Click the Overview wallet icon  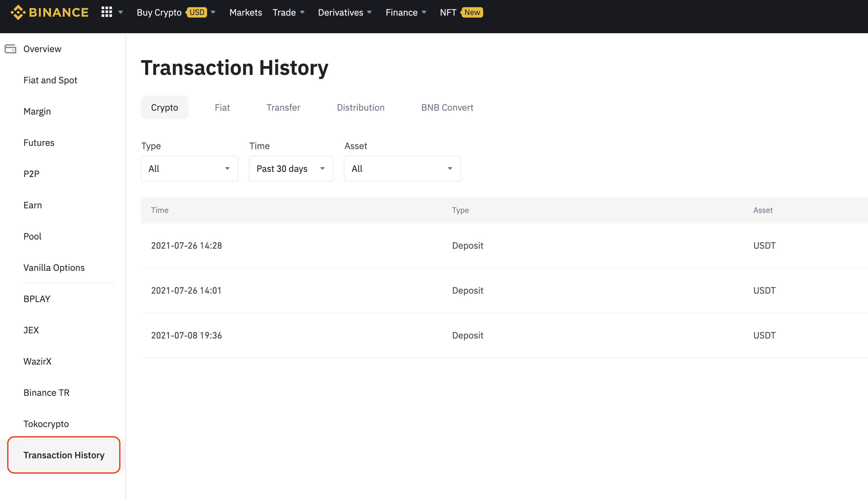point(10,49)
